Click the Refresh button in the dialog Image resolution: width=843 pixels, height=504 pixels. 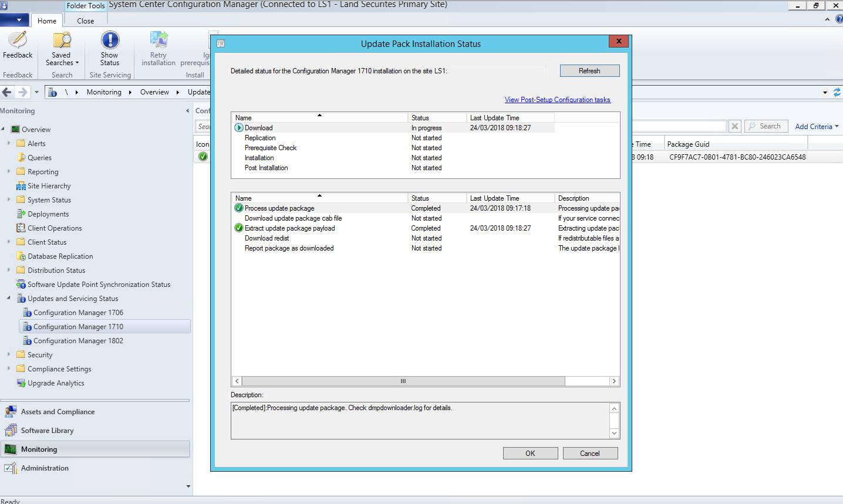pyautogui.click(x=589, y=70)
